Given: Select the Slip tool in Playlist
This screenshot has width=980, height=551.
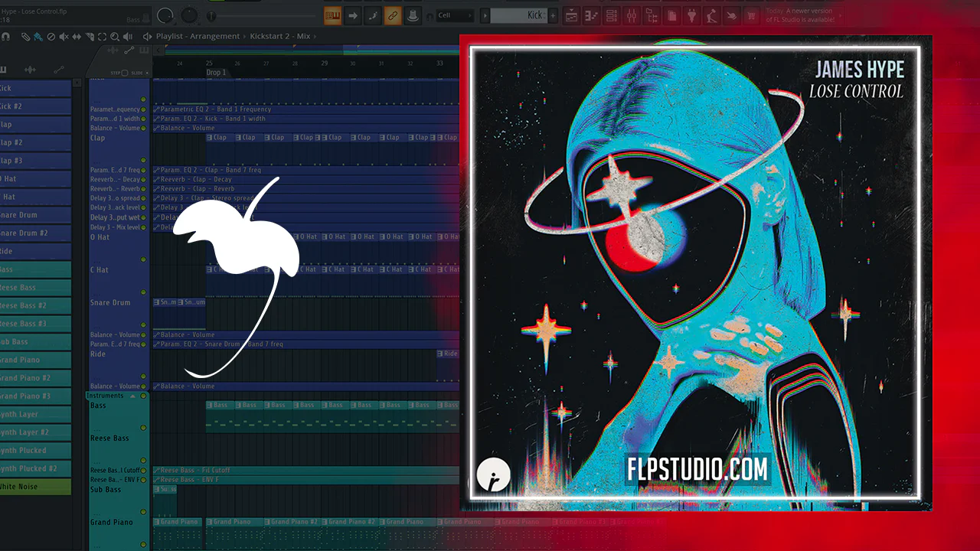Looking at the screenshot, I should pyautogui.click(x=77, y=36).
